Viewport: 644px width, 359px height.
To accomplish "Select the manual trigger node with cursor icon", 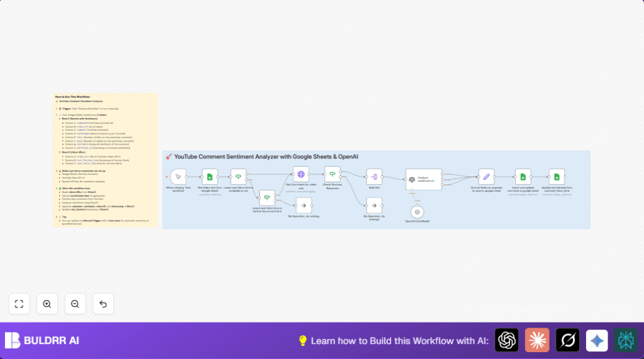I will [178, 177].
